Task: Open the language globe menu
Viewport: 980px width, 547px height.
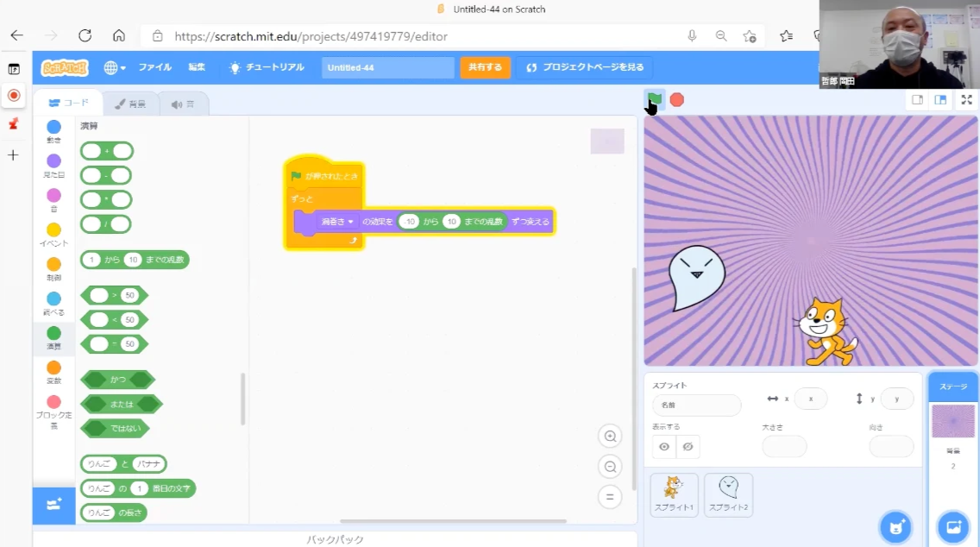Action: coord(115,67)
